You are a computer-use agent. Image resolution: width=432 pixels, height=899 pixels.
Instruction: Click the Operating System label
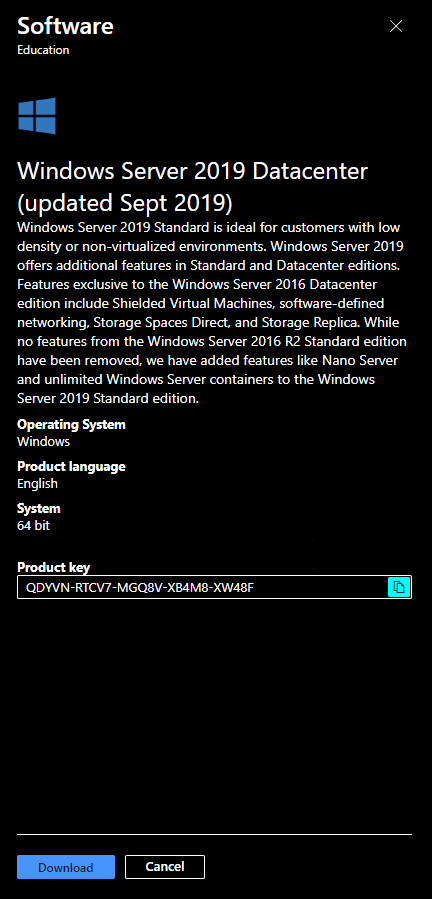tap(71, 425)
